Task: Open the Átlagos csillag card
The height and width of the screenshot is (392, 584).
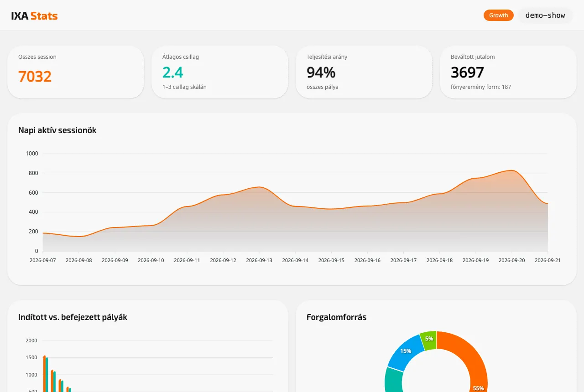Action: pos(220,72)
